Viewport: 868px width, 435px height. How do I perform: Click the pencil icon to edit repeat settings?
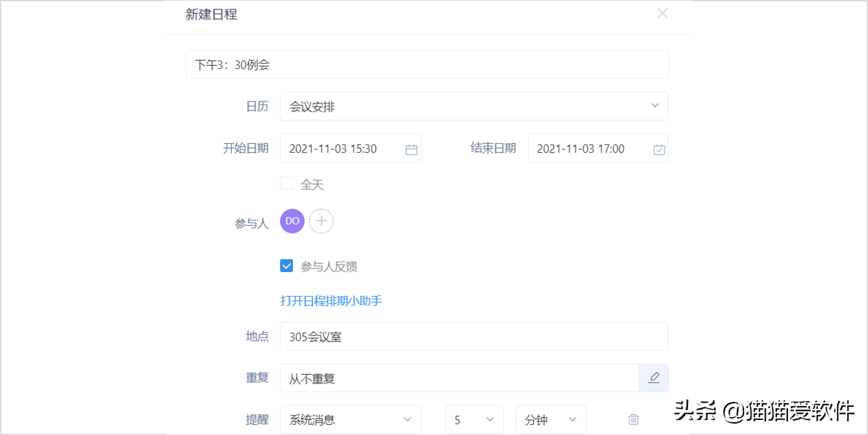[x=653, y=377]
